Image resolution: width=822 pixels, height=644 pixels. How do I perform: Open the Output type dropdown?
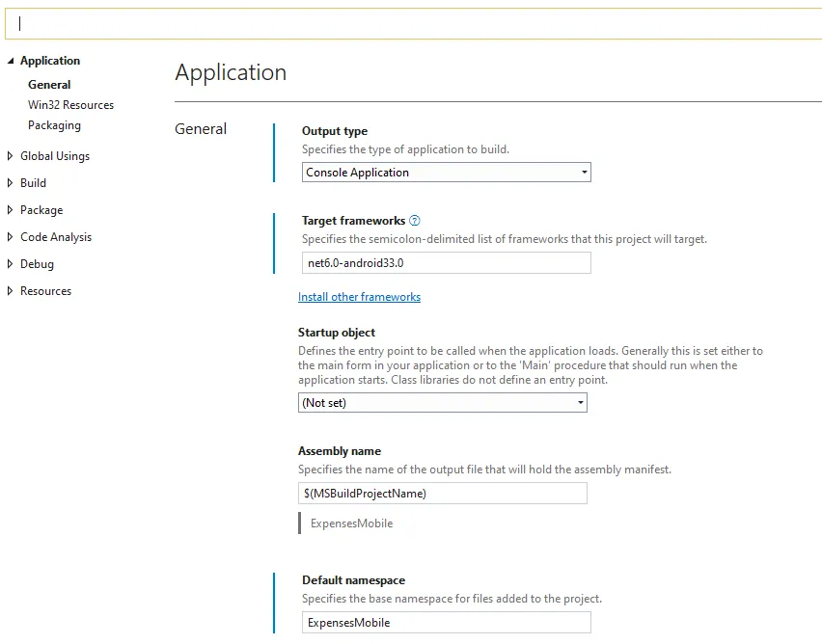point(446,173)
